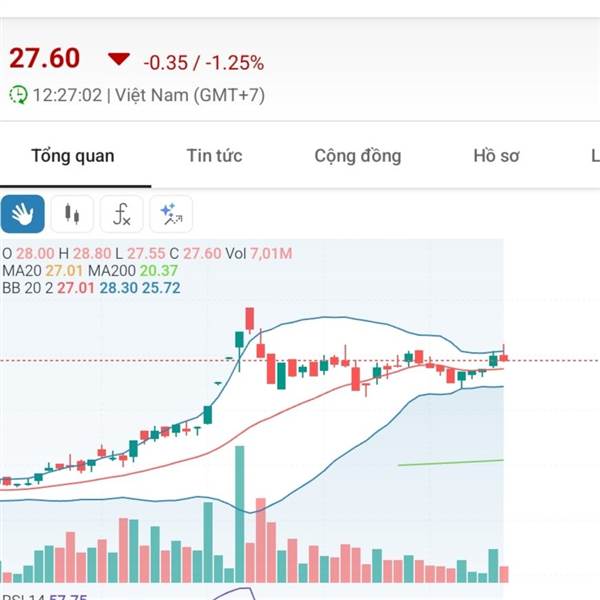This screenshot has height=600, width=600.
Task: Go to the Cộng đồng tab
Action: (x=358, y=156)
